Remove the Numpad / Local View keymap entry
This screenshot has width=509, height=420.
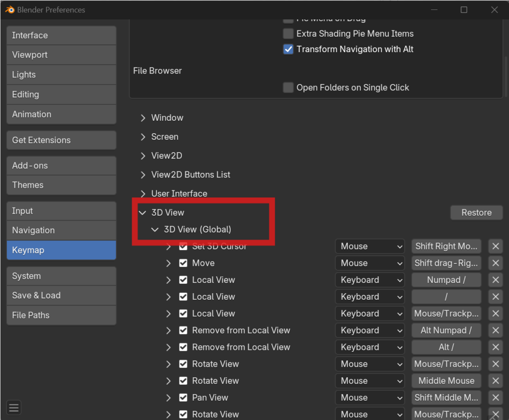[x=496, y=280]
